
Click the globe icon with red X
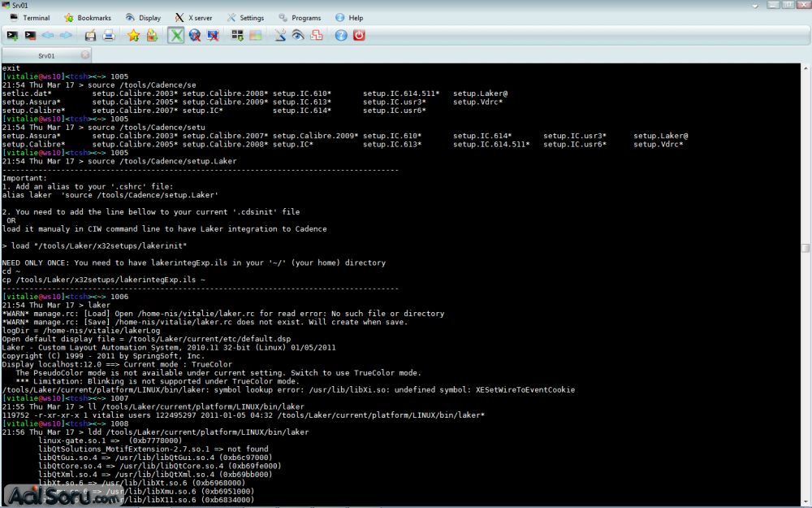coord(195,35)
